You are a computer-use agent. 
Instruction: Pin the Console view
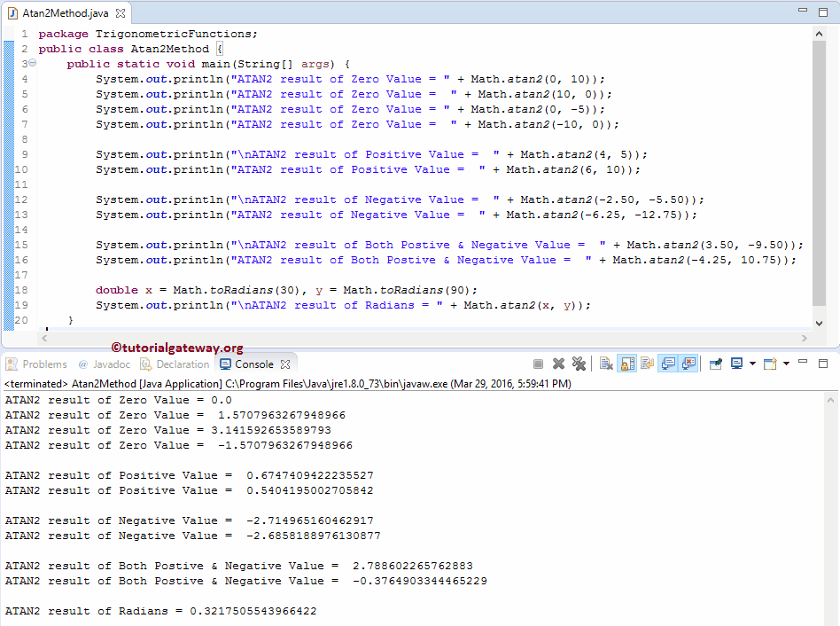(716, 364)
